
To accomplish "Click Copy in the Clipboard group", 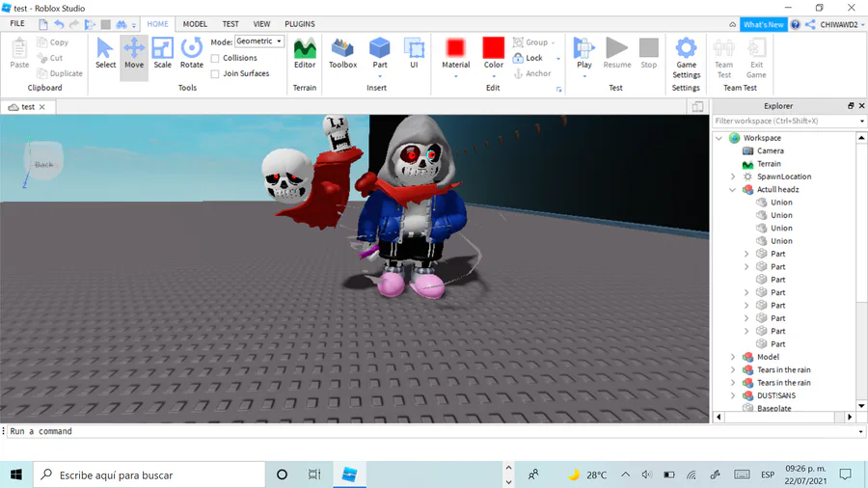I will tap(53, 42).
